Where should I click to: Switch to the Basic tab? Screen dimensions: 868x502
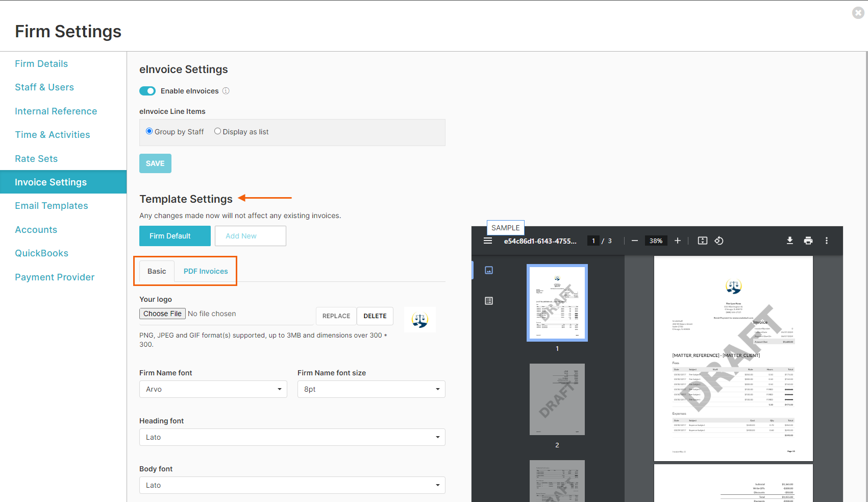pyautogui.click(x=157, y=271)
